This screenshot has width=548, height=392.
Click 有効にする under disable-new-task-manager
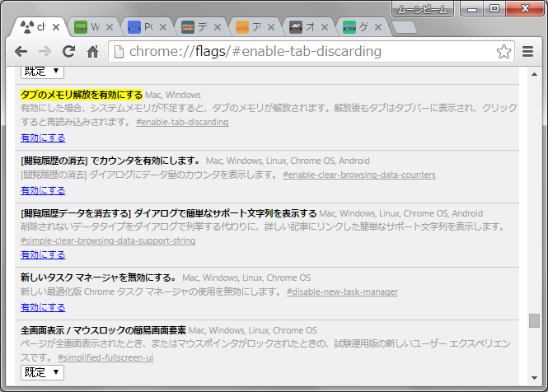[43, 307]
